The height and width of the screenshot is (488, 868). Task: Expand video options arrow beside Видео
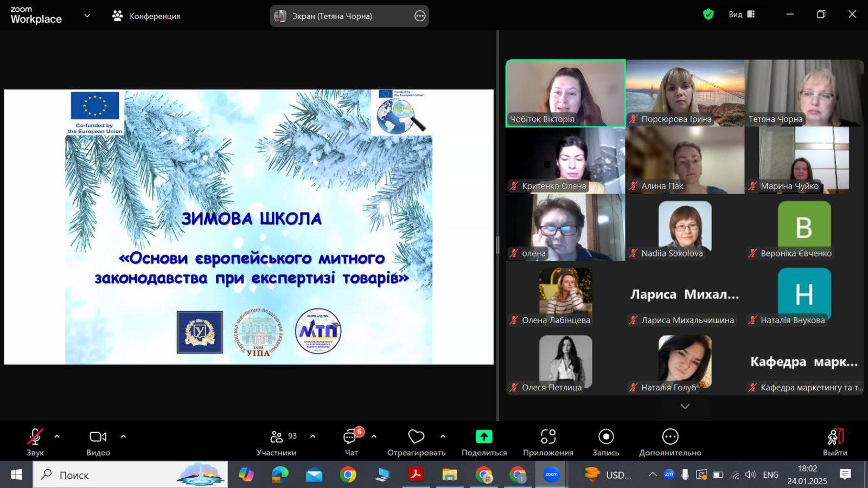coord(123,436)
